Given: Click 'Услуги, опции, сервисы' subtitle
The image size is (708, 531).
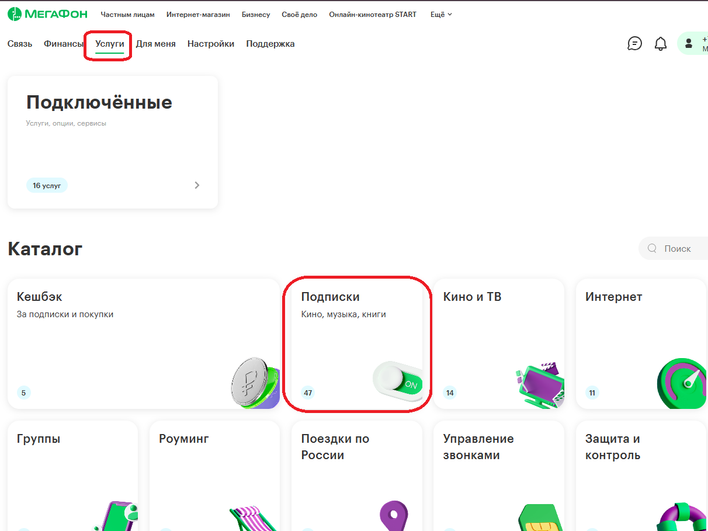Looking at the screenshot, I should 66,123.
